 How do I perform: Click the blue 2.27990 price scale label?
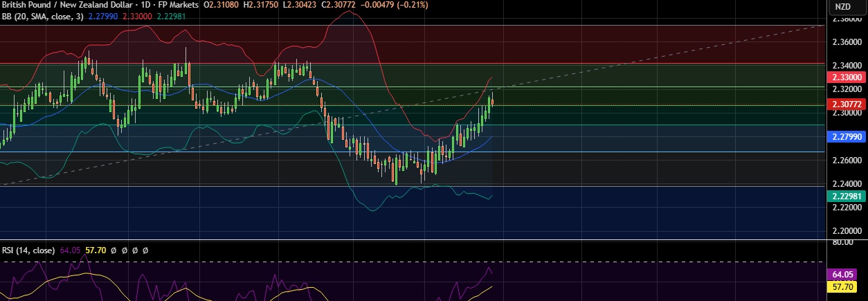846,136
